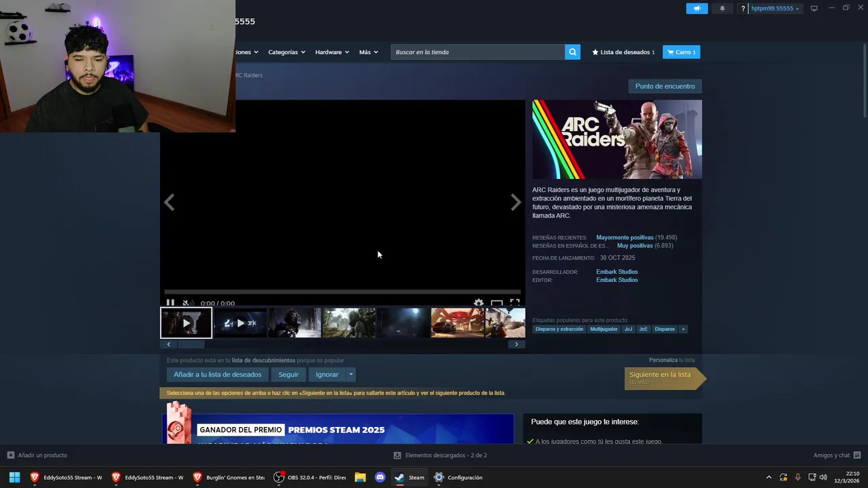
Task: Seek on the video progress bar
Action: [342, 292]
